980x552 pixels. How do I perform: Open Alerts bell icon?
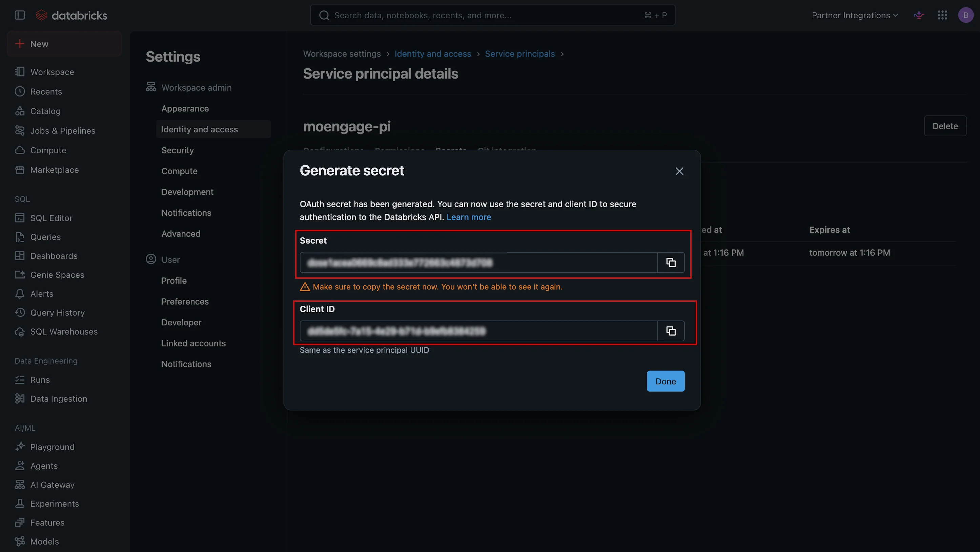20,294
